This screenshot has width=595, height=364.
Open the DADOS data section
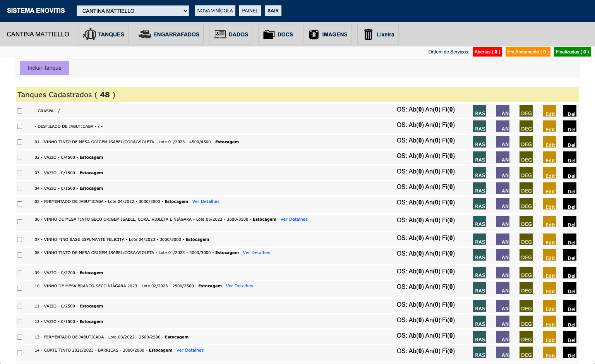231,34
